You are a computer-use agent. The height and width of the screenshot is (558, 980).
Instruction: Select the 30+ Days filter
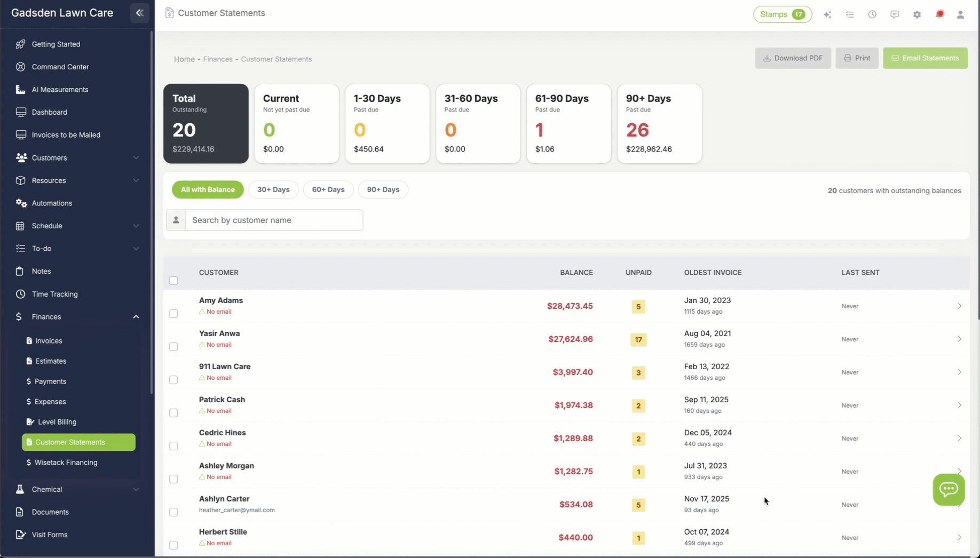pyautogui.click(x=273, y=189)
